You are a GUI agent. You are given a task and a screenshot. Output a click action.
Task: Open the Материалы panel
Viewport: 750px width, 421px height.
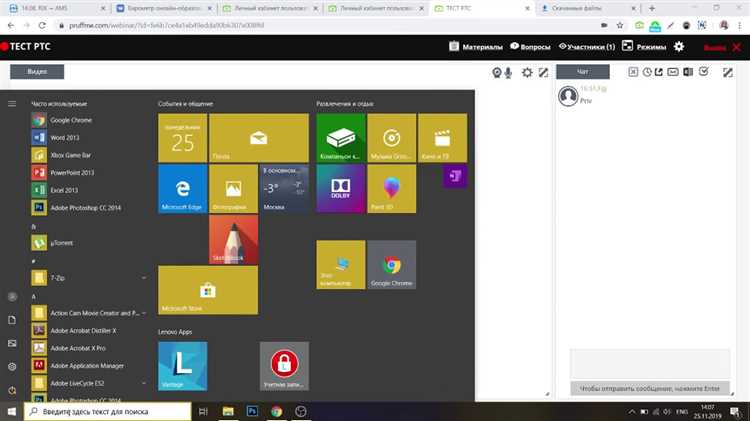(476, 46)
